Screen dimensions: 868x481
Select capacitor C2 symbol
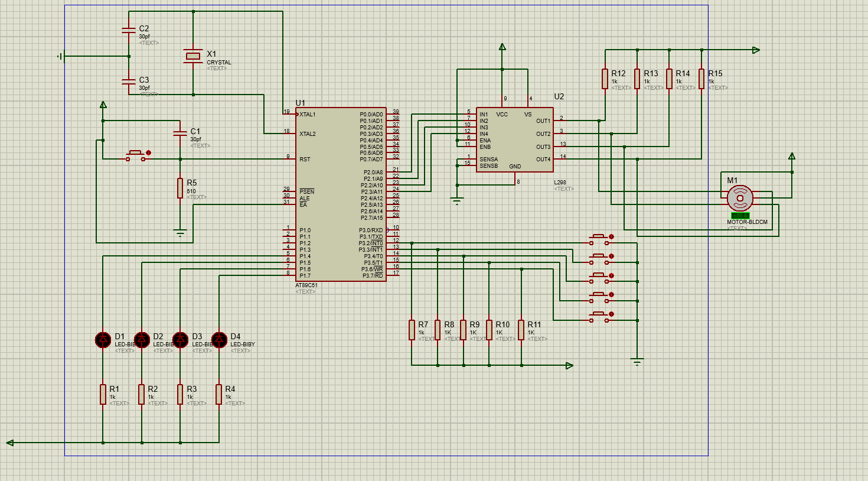coord(129,31)
